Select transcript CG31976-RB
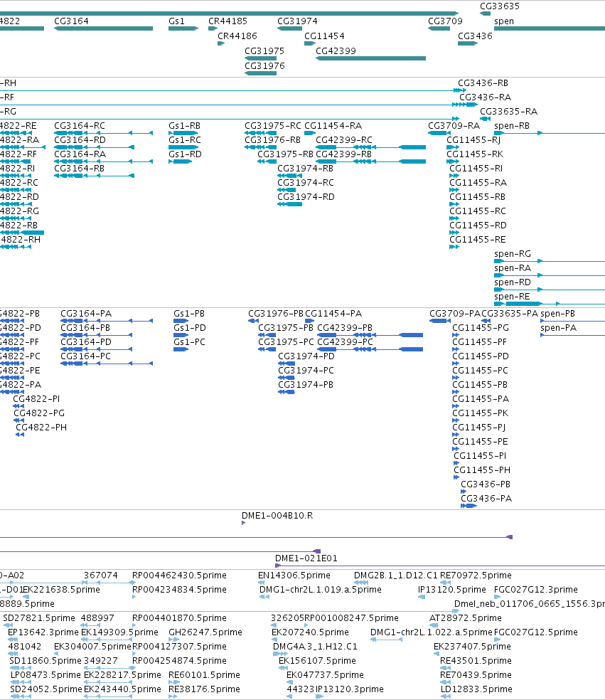The image size is (605, 700). pyautogui.click(x=272, y=140)
